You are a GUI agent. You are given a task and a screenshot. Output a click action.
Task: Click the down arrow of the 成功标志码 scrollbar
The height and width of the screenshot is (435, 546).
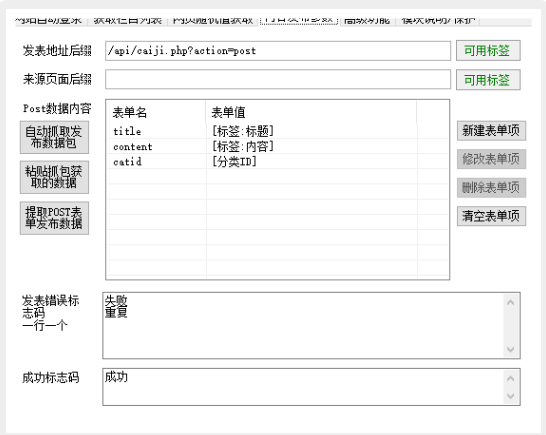(511, 396)
